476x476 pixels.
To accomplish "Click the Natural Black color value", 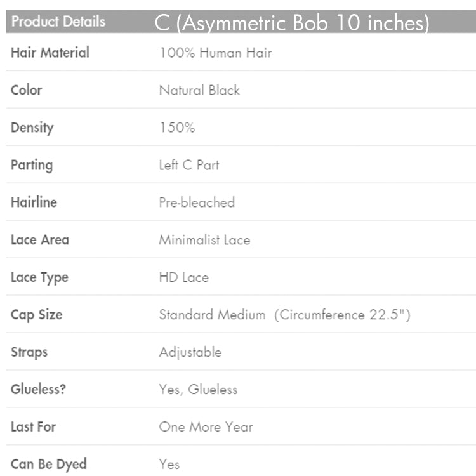I will click(199, 90).
